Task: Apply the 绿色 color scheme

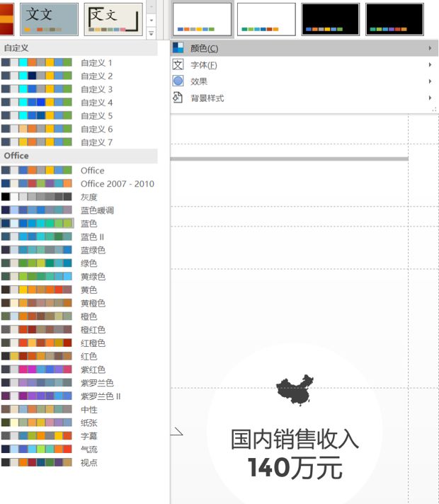Action: point(79,263)
